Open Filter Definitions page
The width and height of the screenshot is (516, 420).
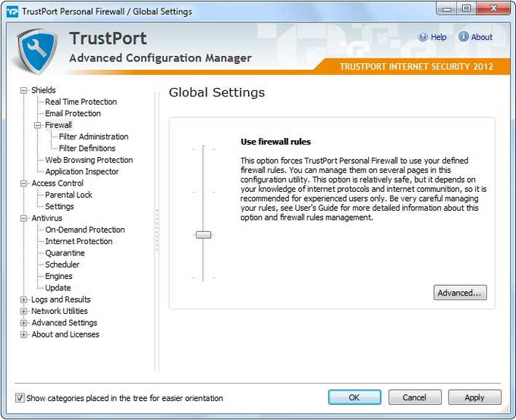click(87, 148)
